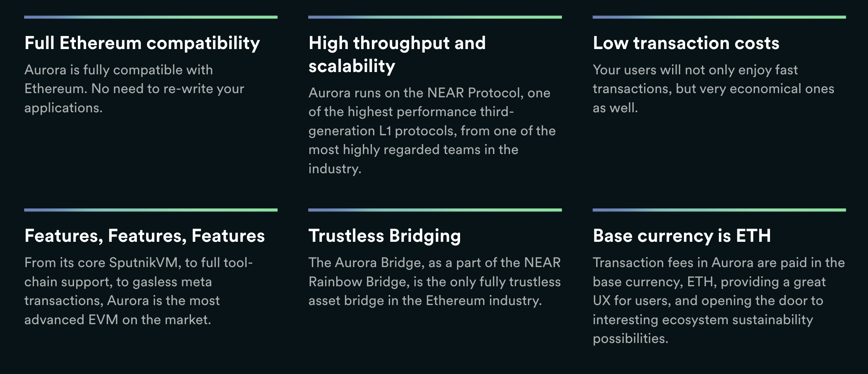Click the Low transaction costs heading
The image size is (868, 374).
click(x=686, y=43)
